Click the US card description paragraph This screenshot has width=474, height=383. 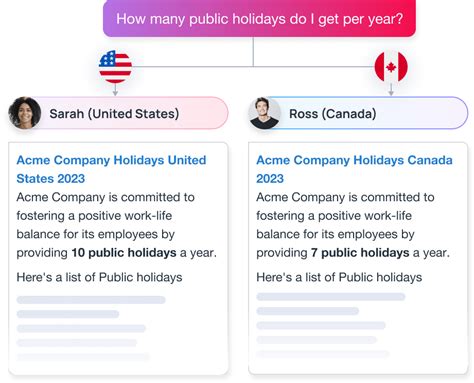[117, 225]
